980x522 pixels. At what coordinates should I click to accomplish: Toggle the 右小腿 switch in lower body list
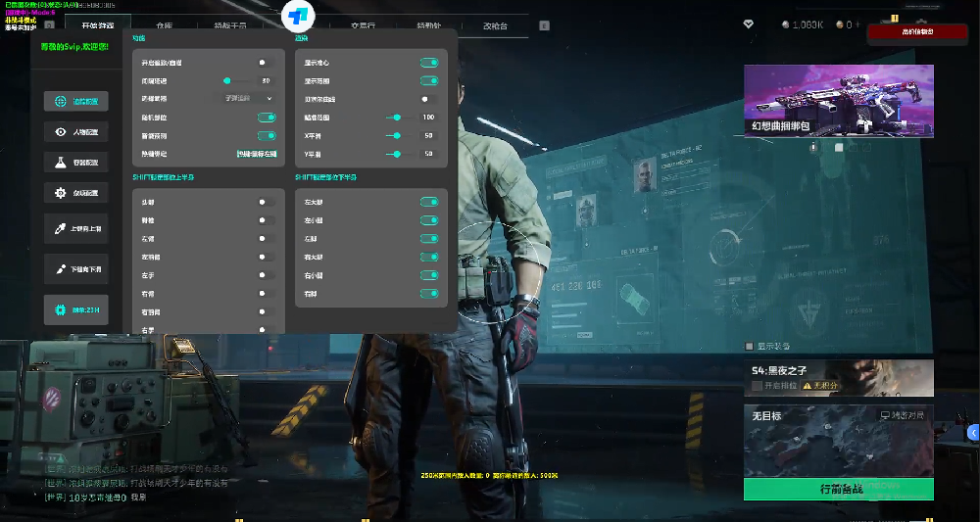(429, 275)
